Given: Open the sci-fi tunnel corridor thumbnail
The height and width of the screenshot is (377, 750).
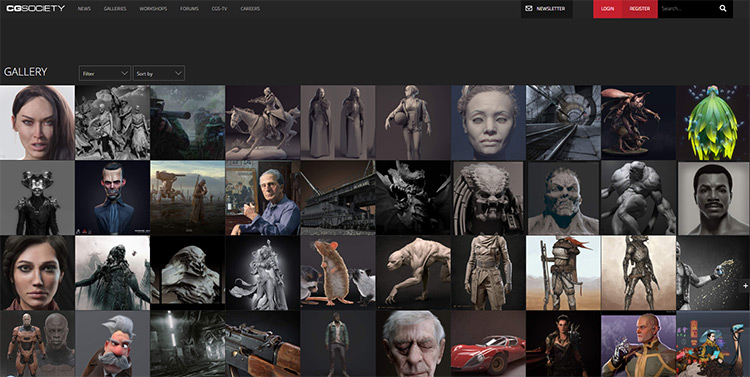Looking at the screenshot, I should click(563, 122).
